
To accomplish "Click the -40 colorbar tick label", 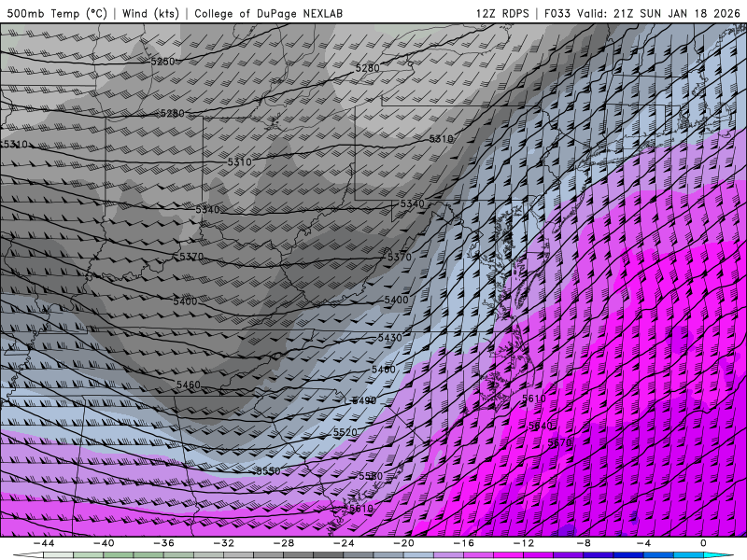I will coord(104,543).
